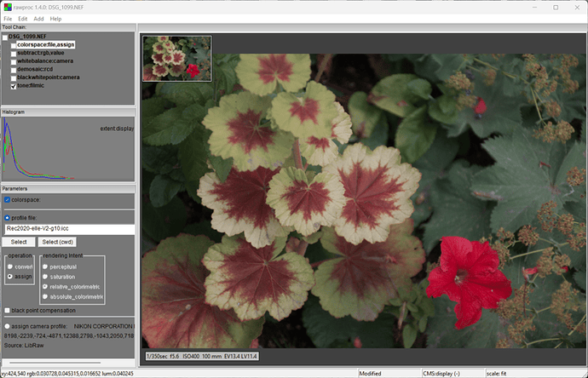Click the Select (cwd) button

[x=57, y=242]
